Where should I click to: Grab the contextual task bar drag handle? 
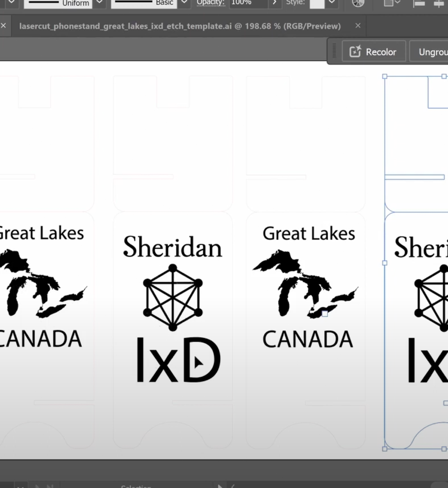point(334,51)
